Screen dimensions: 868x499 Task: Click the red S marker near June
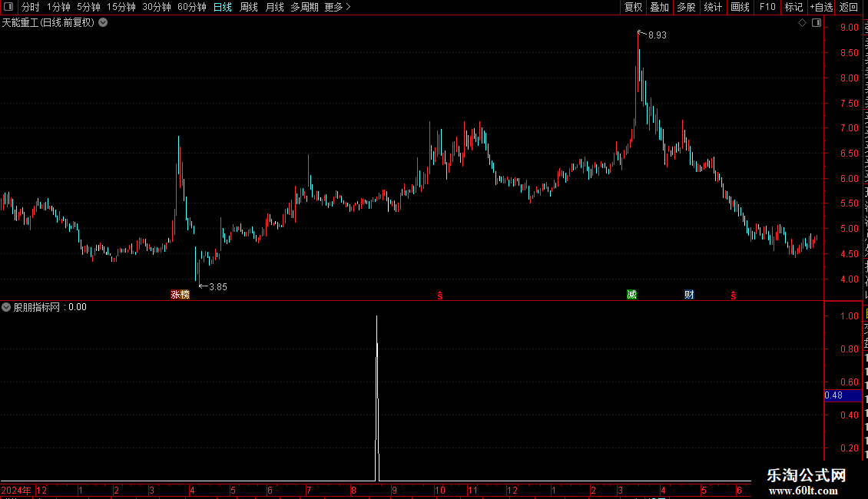[734, 296]
